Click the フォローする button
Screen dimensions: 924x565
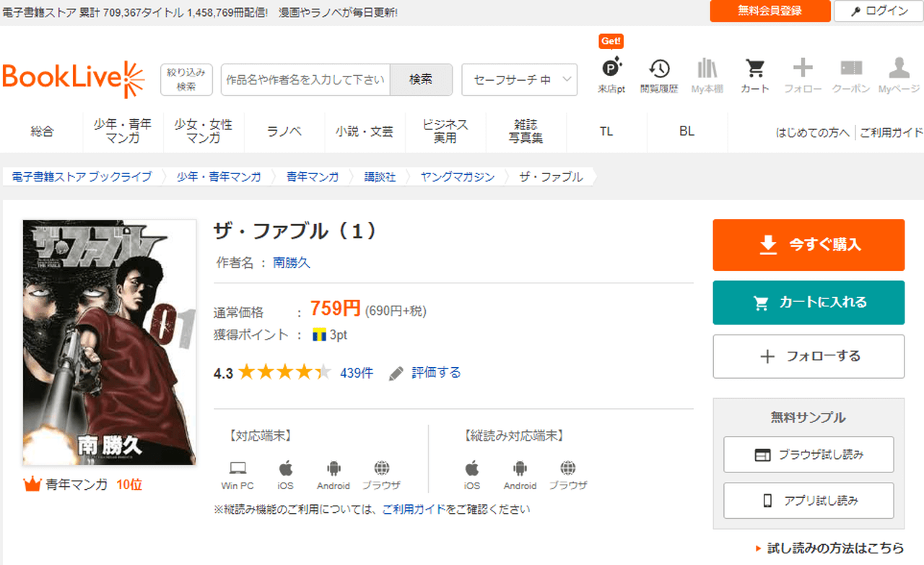click(808, 356)
